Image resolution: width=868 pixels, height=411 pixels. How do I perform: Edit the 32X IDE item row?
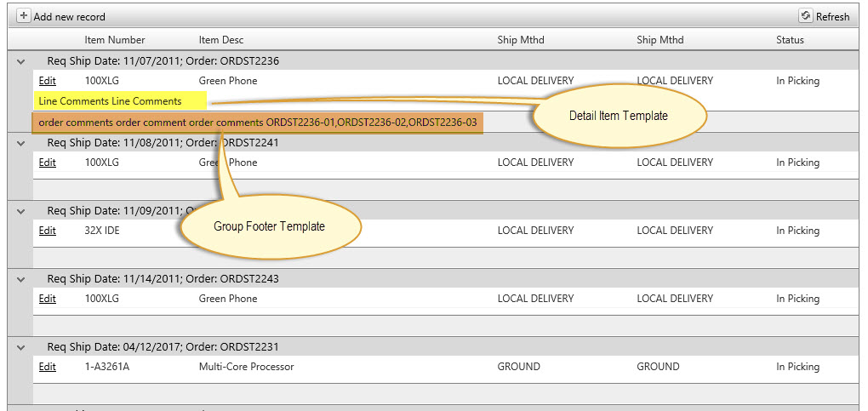click(x=48, y=231)
